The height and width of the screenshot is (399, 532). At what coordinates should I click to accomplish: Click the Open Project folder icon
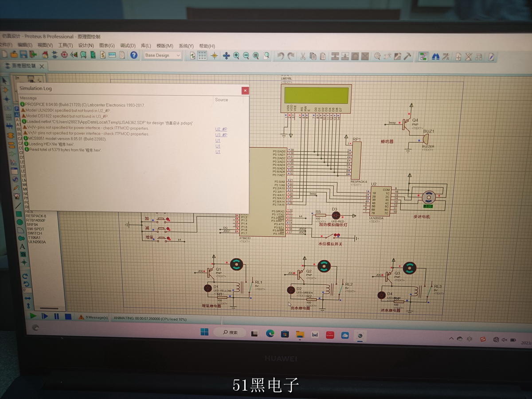coord(14,55)
